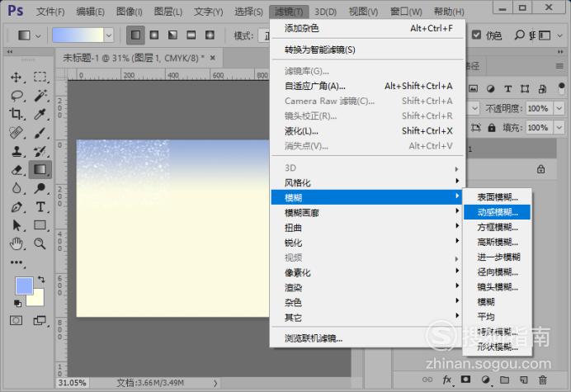
Task: Select the Crop tool
Action: [x=16, y=115]
